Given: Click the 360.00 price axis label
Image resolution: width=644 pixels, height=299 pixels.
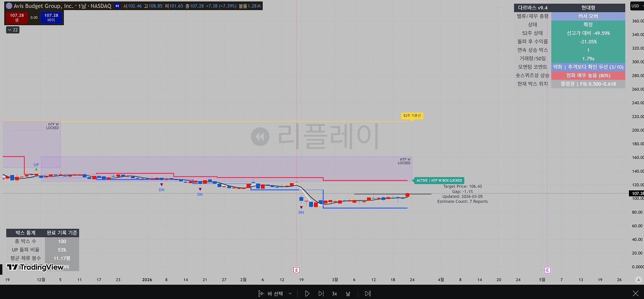Looking at the screenshot, I should [x=638, y=21].
